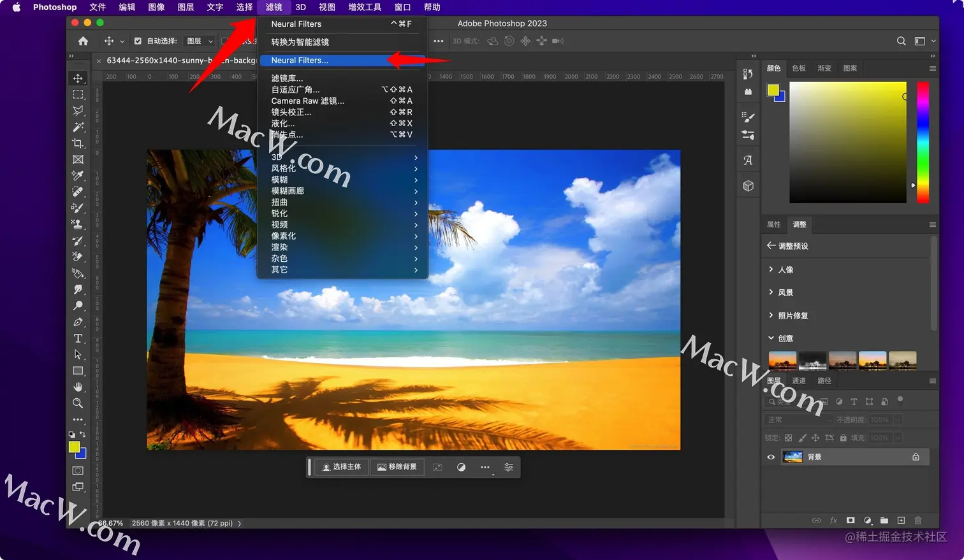Select the Hand tool
This screenshot has height=560, width=964.
pyautogui.click(x=78, y=387)
